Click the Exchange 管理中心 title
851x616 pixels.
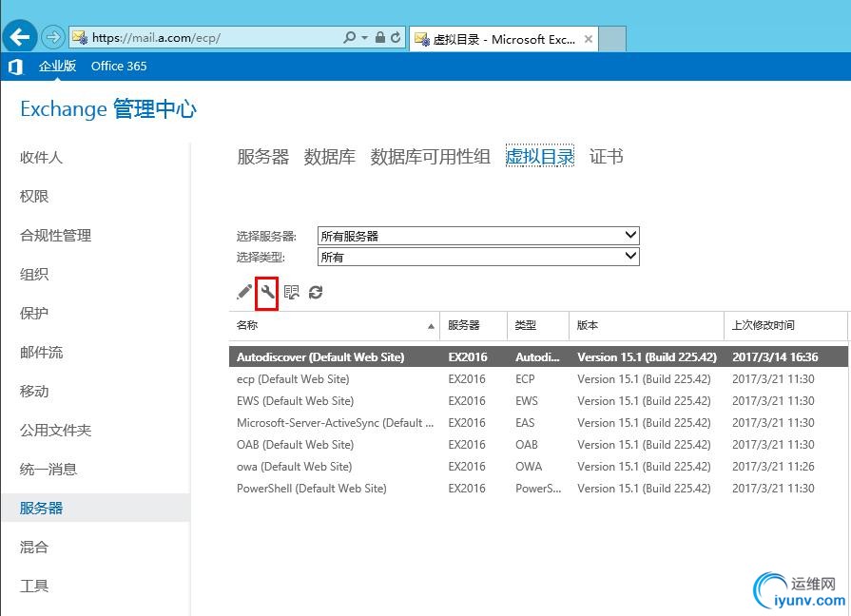click(108, 109)
